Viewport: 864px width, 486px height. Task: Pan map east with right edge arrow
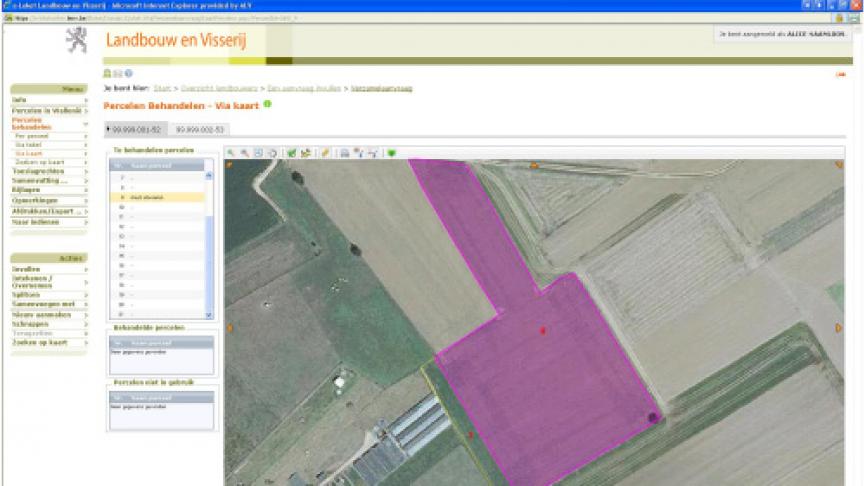tap(838, 328)
